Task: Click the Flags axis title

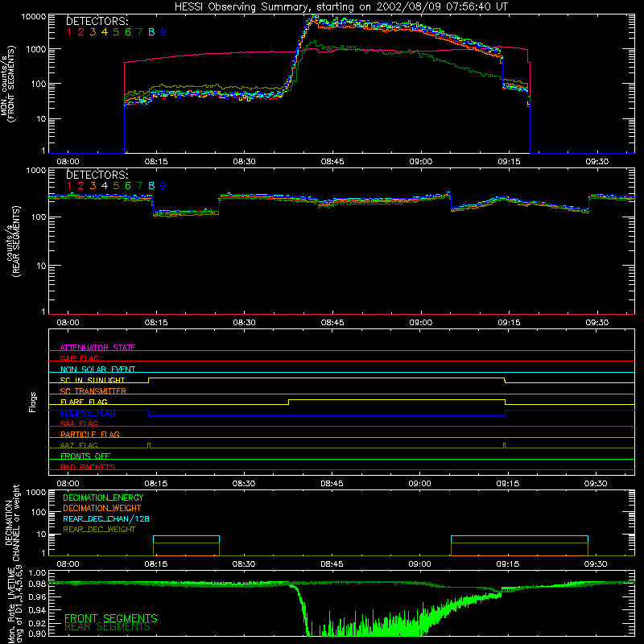Action: click(x=33, y=402)
